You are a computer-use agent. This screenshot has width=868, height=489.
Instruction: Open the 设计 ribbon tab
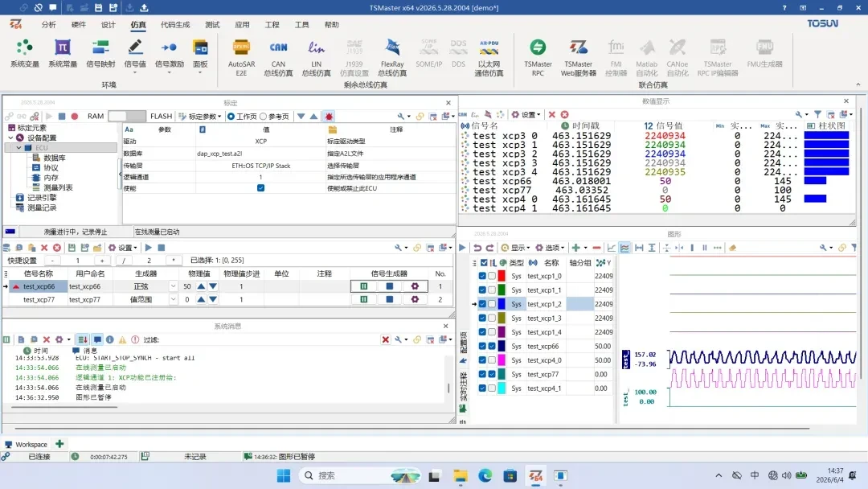(108, 24)
